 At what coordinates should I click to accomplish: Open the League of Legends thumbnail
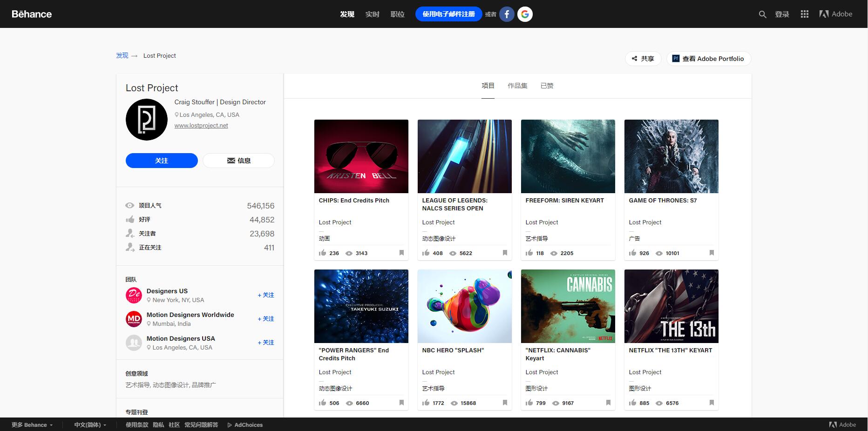tap(465, 156)
